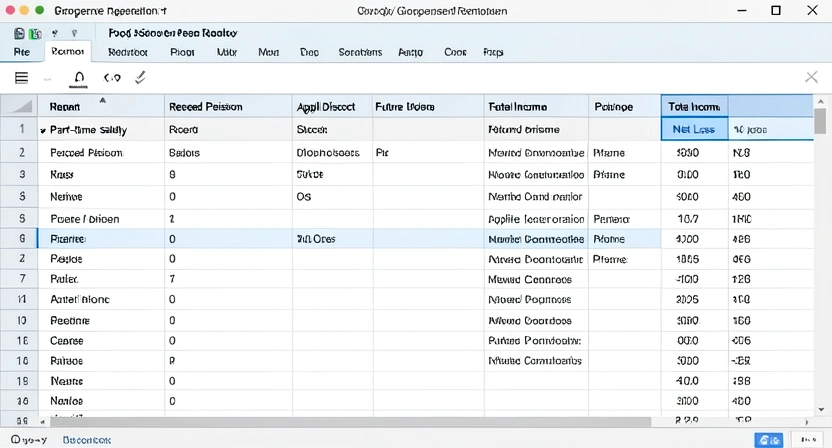Select the Appl Disocct column header
832x448 pixels.
(x=332, y=107)
